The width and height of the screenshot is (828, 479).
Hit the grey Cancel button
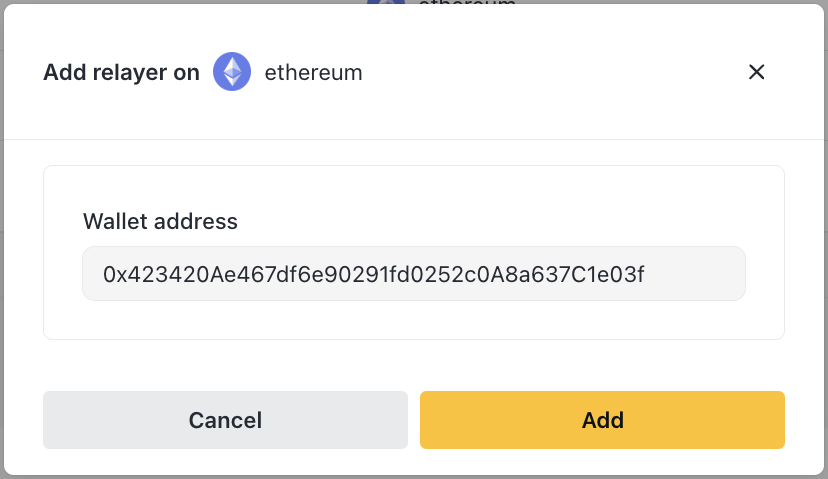[225, 420]
